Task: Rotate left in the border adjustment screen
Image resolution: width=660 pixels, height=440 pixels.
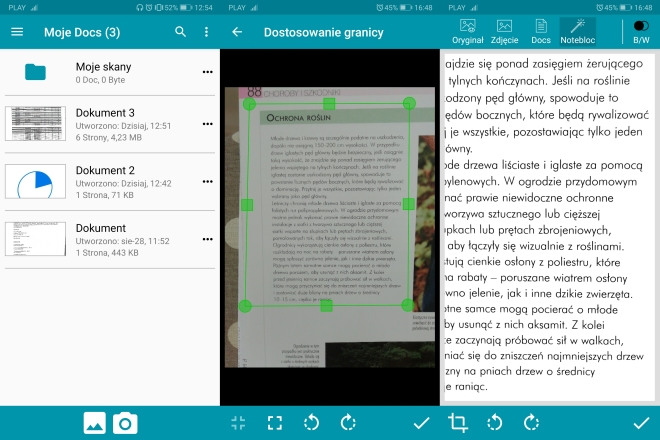Action: (x=311, y=423)
